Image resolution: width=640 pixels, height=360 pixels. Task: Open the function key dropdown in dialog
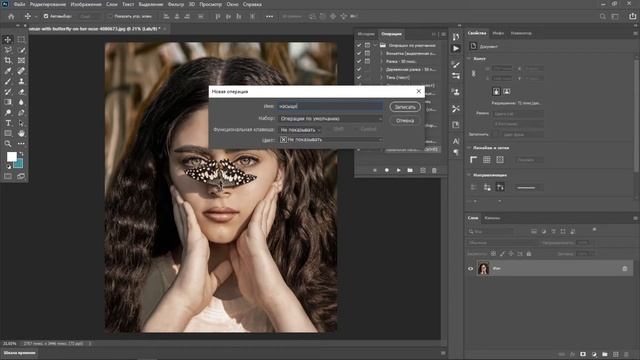coord(300,129)
